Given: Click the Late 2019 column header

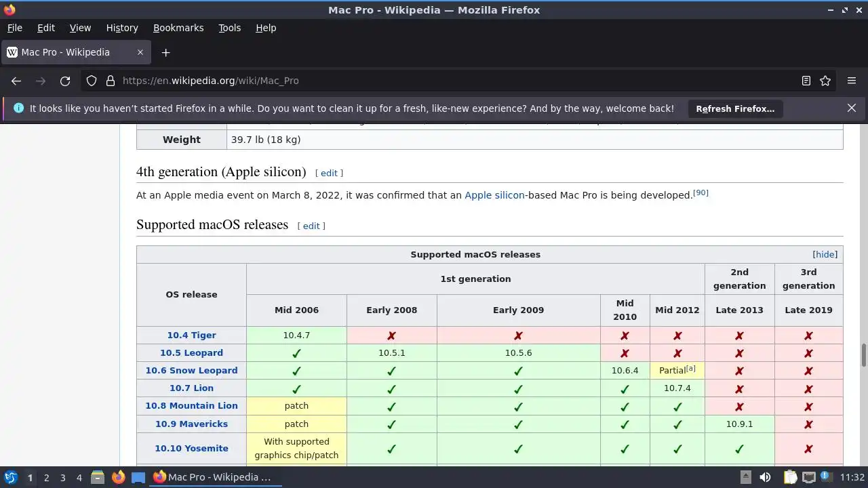Looking at the screenshot, I should [x=808, y=310].
